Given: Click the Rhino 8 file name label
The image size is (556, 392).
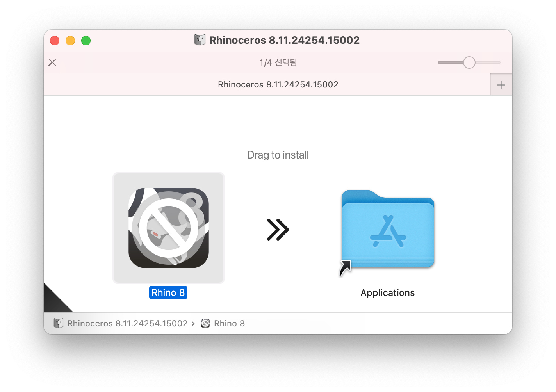Looking at the screenshot, I should [x=168, y=292].
